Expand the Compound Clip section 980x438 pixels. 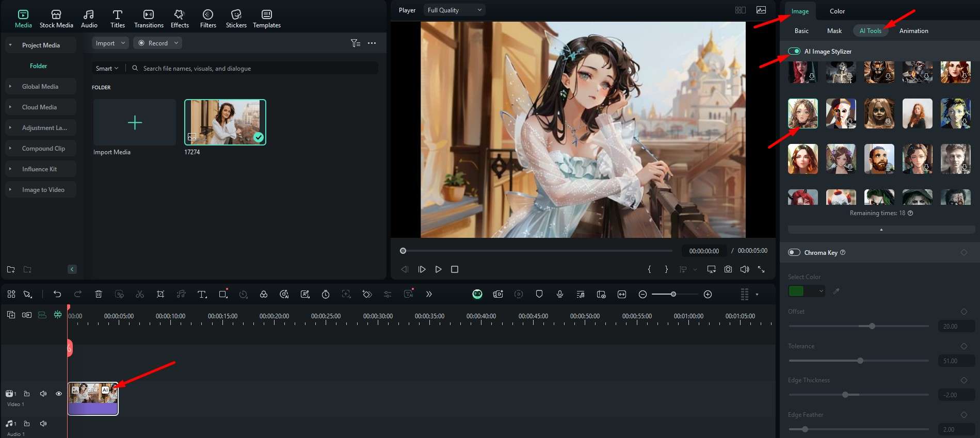(x=10, y=149)
